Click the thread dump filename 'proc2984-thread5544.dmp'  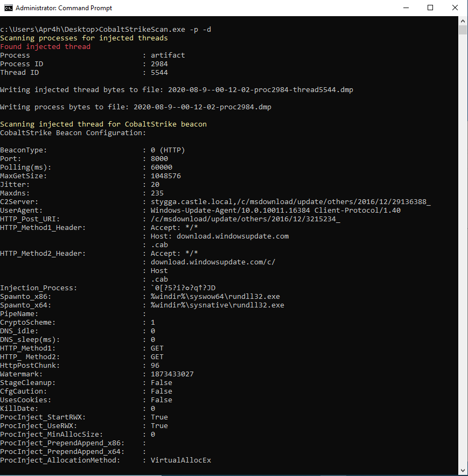[304, 90]
